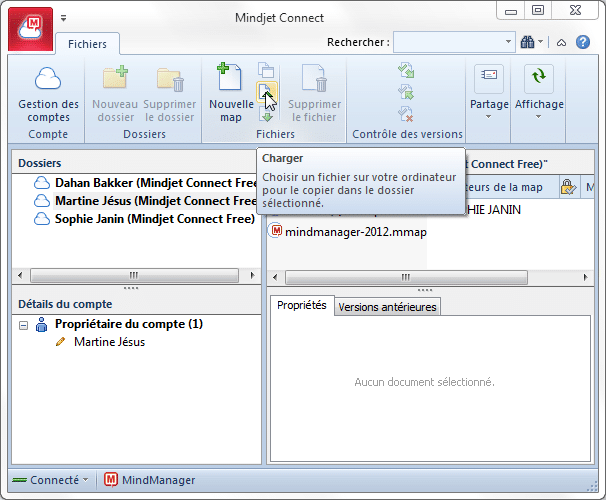The width and height of the screenshot is (606, 500).
Task: Click the Dossiers pane left scroll arrow
Action: 20,276
